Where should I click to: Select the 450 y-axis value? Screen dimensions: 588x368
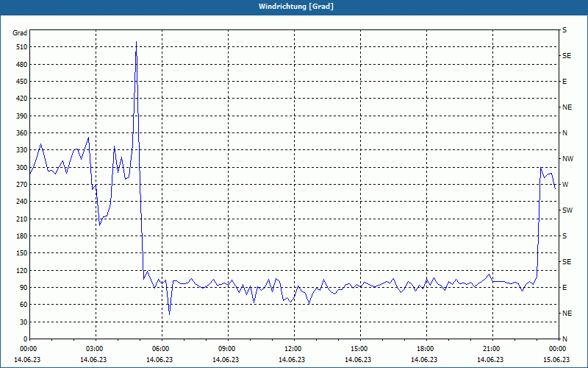22,82
